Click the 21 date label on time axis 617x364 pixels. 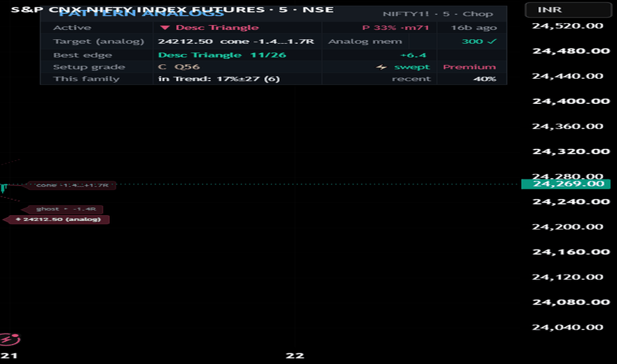(9, 356)
